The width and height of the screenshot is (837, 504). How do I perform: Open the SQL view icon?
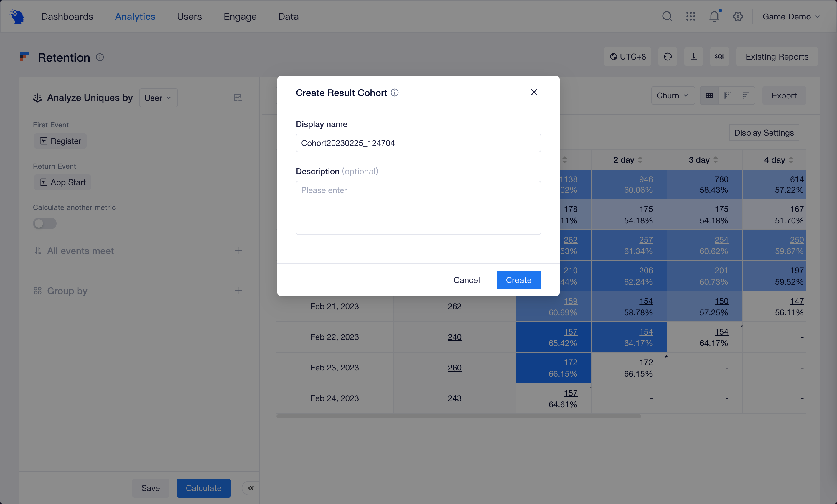click(719, 57)
